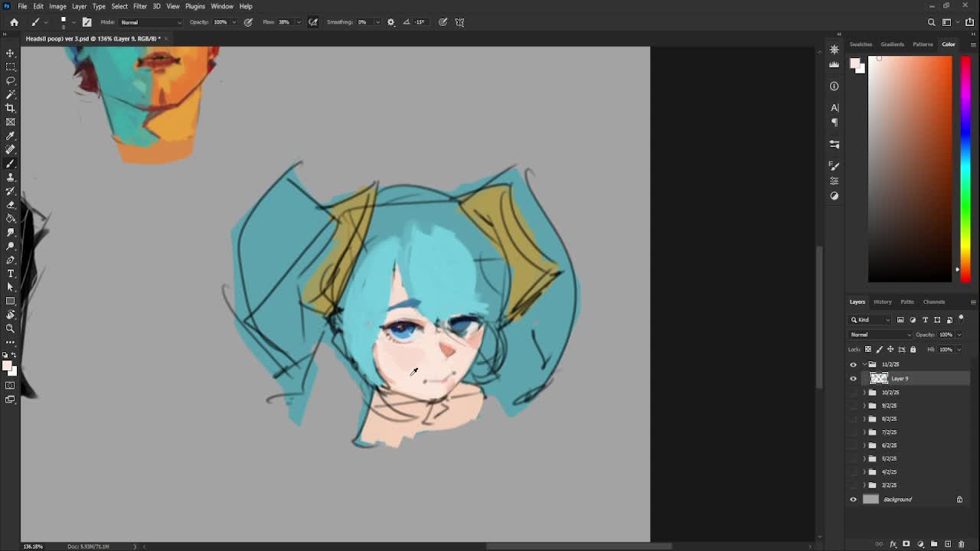
Task: Create a new layer
Action: (x=947, y=544)
